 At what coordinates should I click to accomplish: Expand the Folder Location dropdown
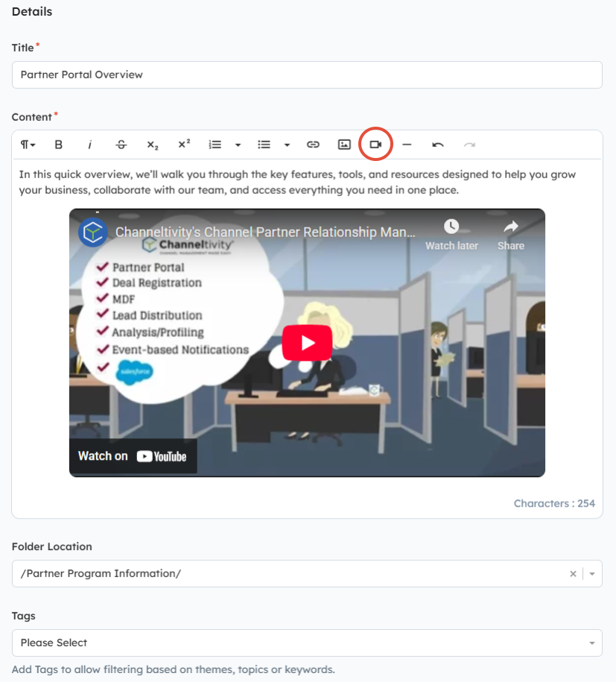(592, 574)
